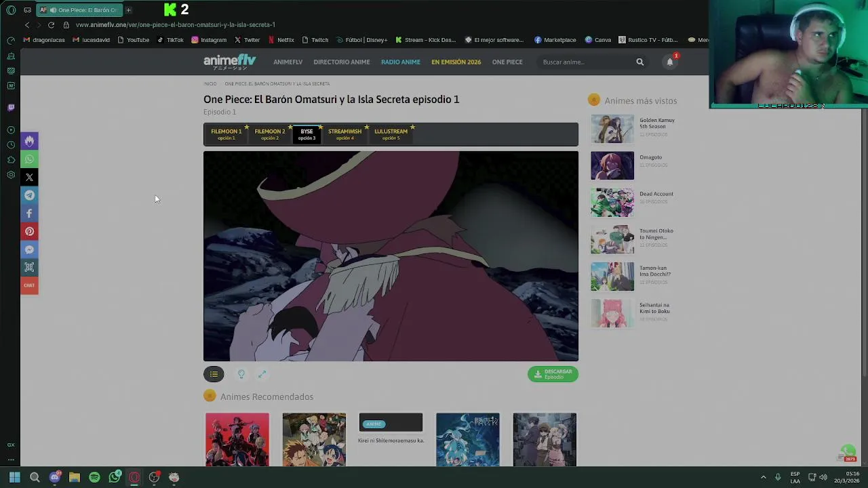Open the Instagram bookmark

[209, 40]
